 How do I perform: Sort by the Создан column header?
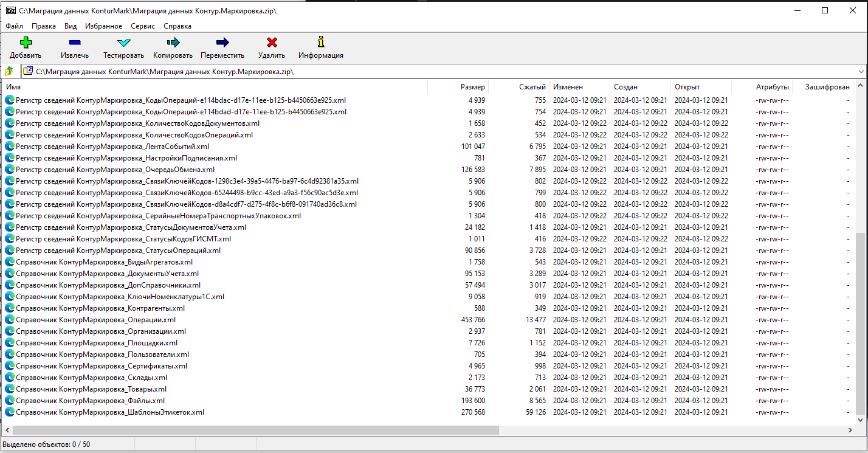[x=641, y=87]
